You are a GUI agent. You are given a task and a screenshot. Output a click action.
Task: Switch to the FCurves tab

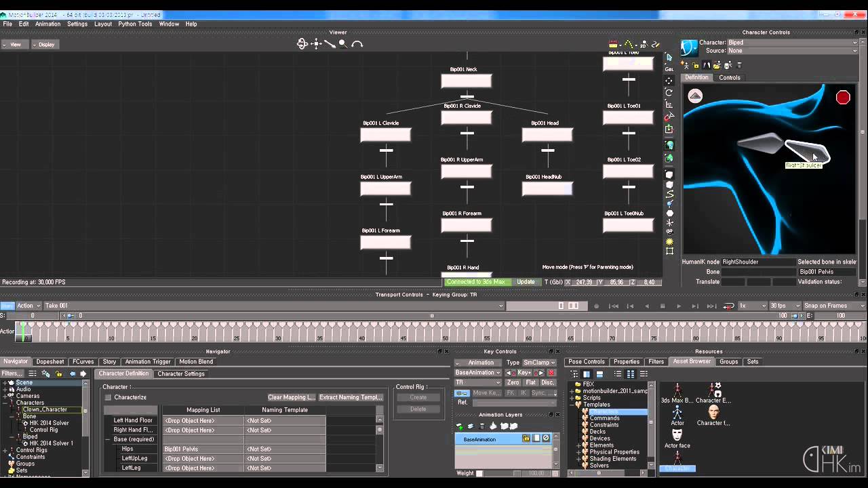click(83, 362)
